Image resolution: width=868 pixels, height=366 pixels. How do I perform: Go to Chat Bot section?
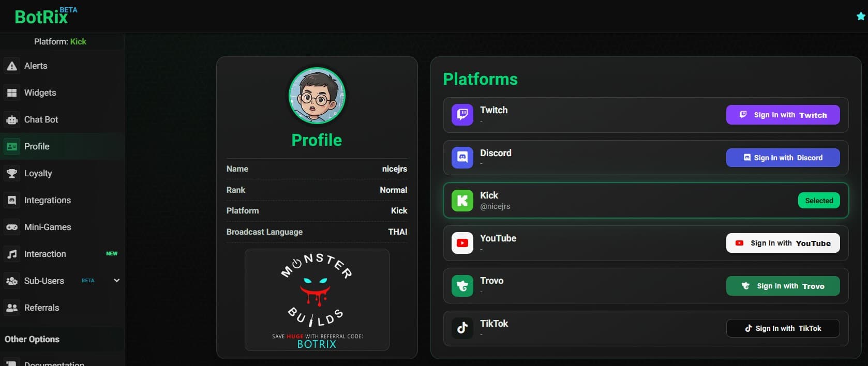[62, 120]
